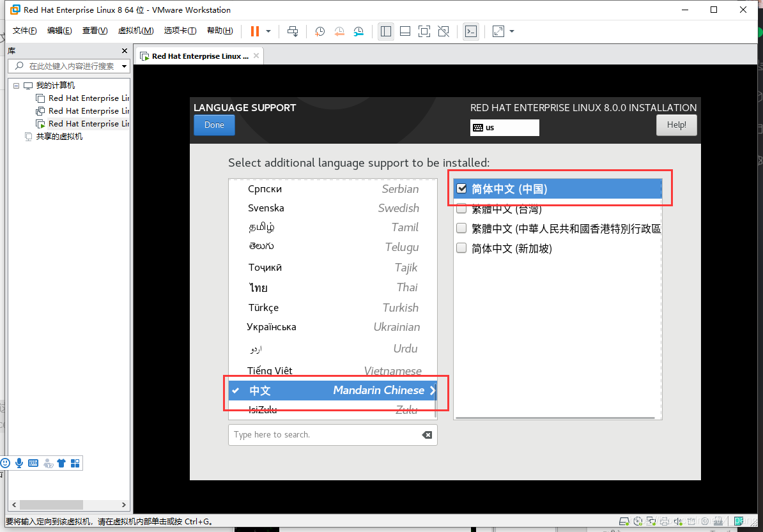Open the 编辑(E) menu

[59, 31]
